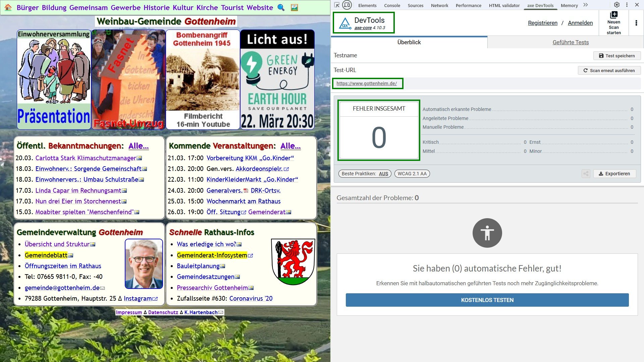This screenshot has width=644, height=362.
Task: Click the home icon in site navigation
Action: (x=8, y=7)
